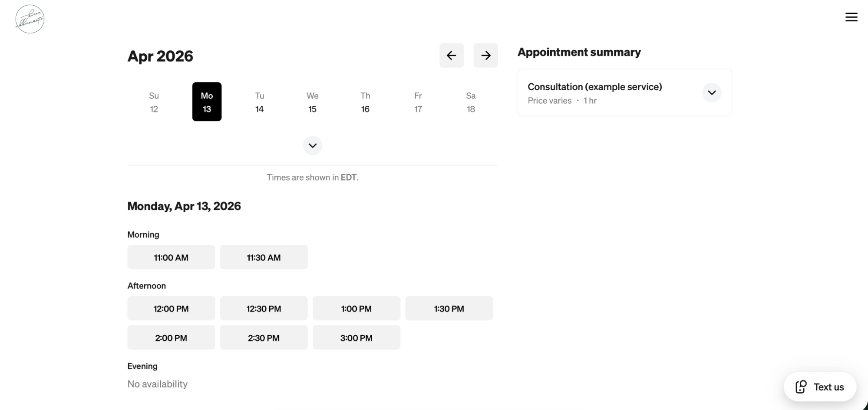Image resolution: width=868 pixels, height=410 pixels.
Task: Book the 11:00 AM morning slot
Action: (171, 257)
